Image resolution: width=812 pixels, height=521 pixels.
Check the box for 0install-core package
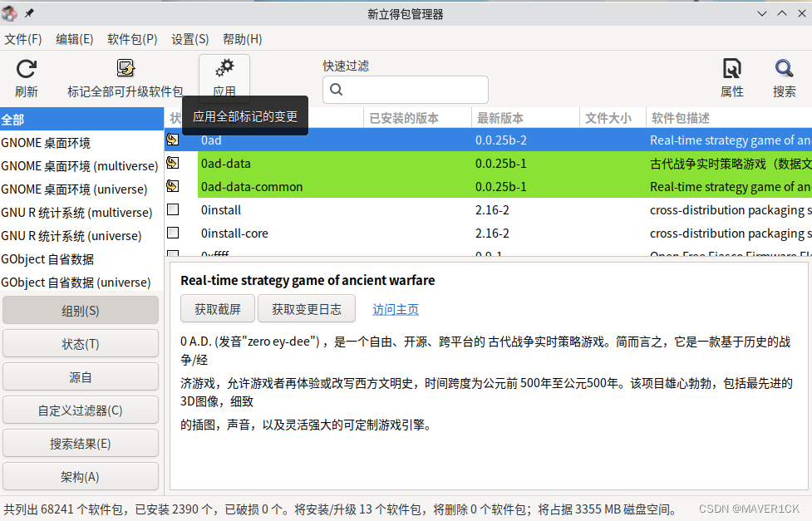[173, 233]
